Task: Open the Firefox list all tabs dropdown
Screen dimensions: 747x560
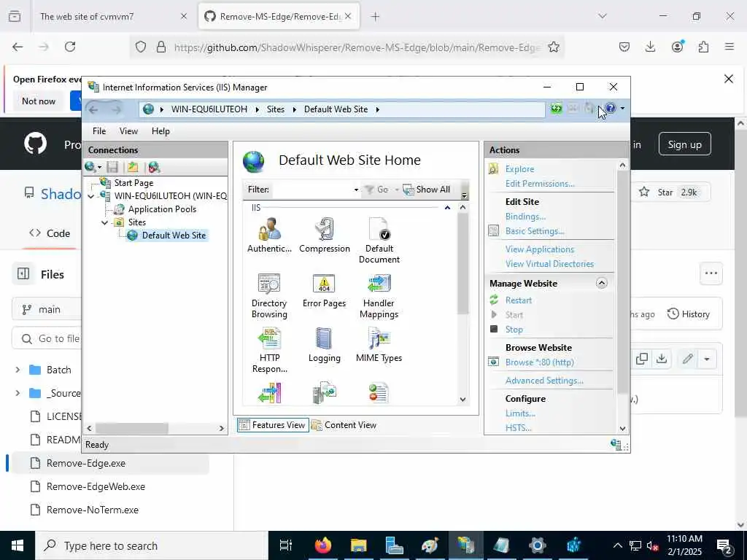Action: pyautogui.click(x=602, y=16)
